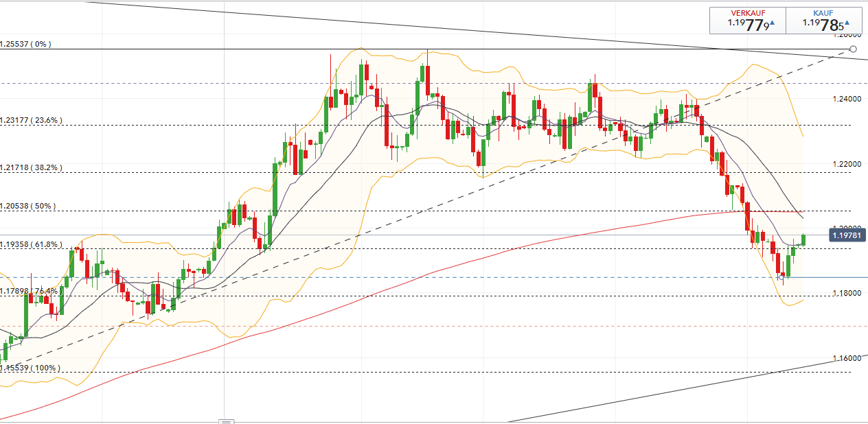Click the VERKAUF sell price button

point(748,21)
